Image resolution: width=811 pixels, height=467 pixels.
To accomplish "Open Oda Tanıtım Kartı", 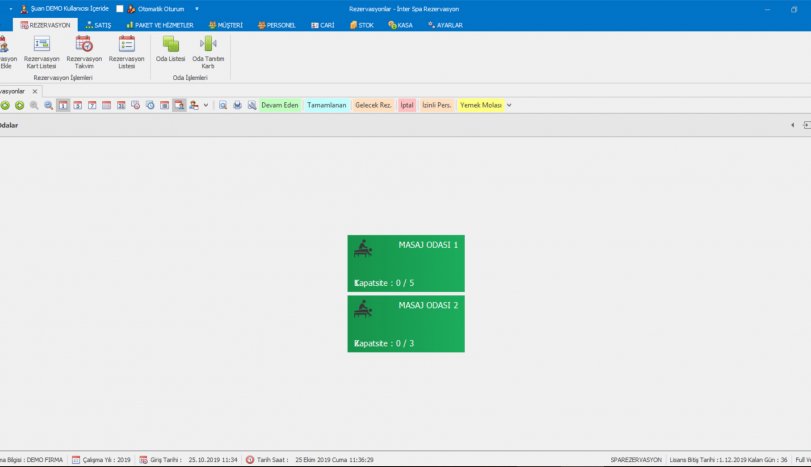I will pyautogui.click(x=208, y=52).
